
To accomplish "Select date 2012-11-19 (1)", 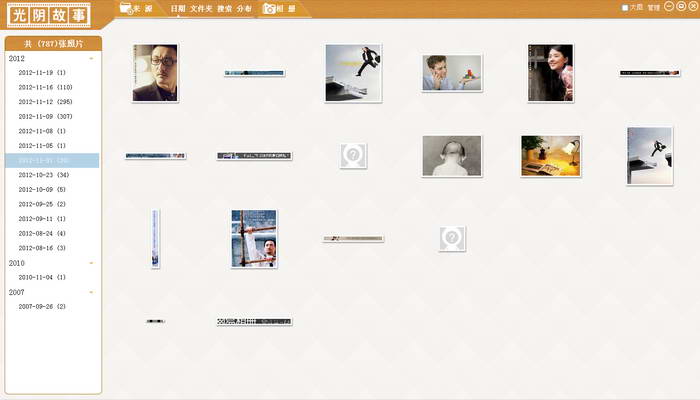I will [42, 72].
